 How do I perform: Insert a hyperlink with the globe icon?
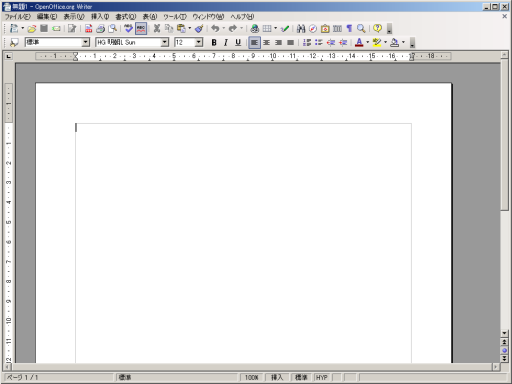point(255,29)
